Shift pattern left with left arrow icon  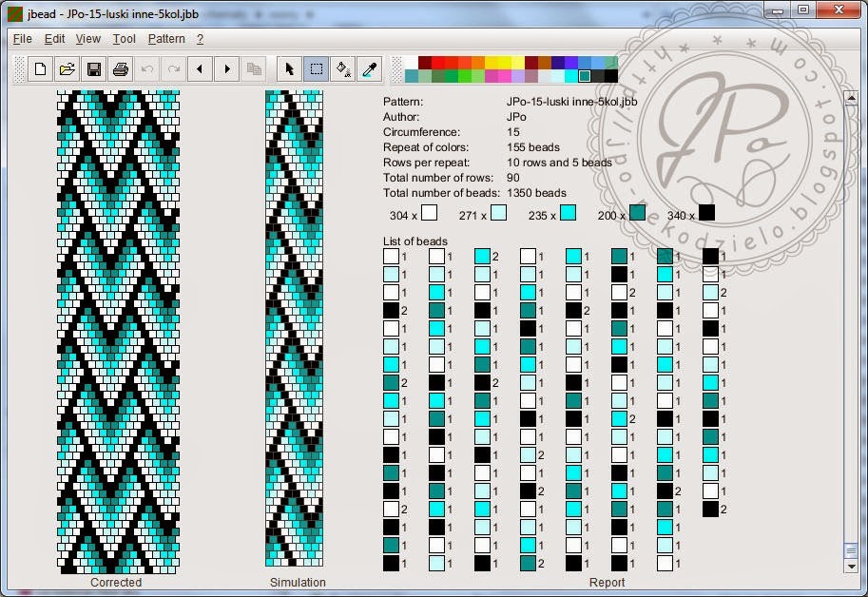click(x=200, y=69)
